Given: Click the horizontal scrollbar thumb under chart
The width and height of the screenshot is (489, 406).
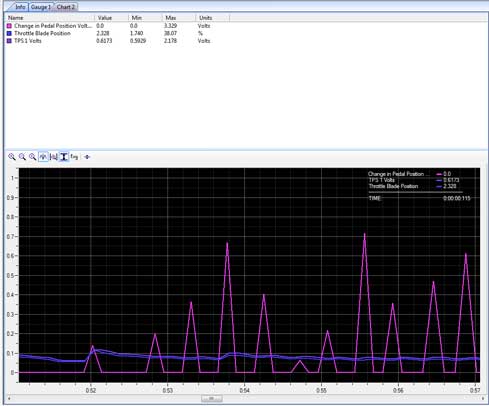Looking at the screenshot, I should tap(212, 399).
